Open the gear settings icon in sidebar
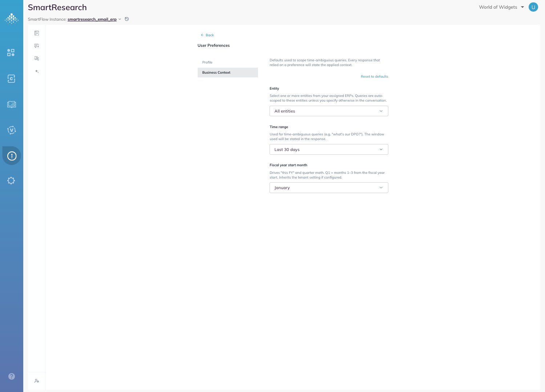Screen dimensions: 545x392 [x=11, y=180]
